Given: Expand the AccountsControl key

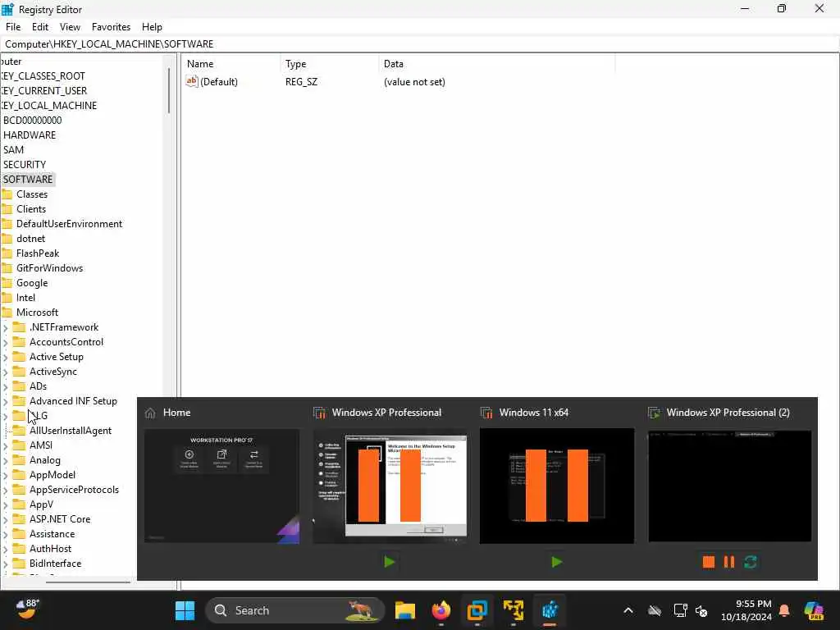Looking at the screenshot, I should [x=6, y=342].
